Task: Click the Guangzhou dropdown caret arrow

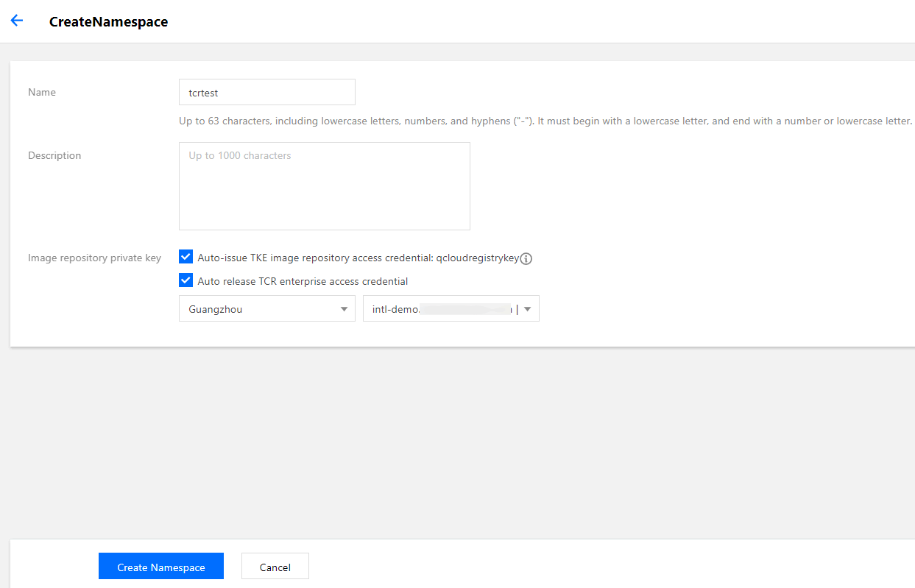Action: tap(344, 309)
